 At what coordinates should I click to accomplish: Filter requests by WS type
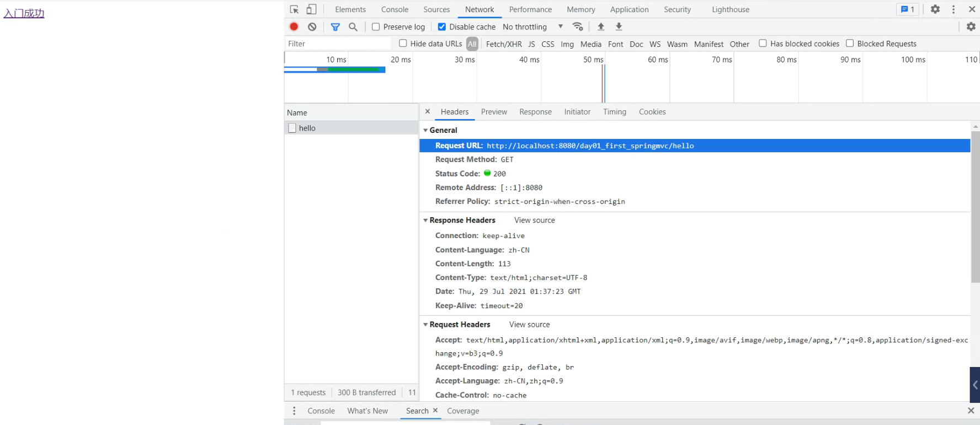[655, 44]
